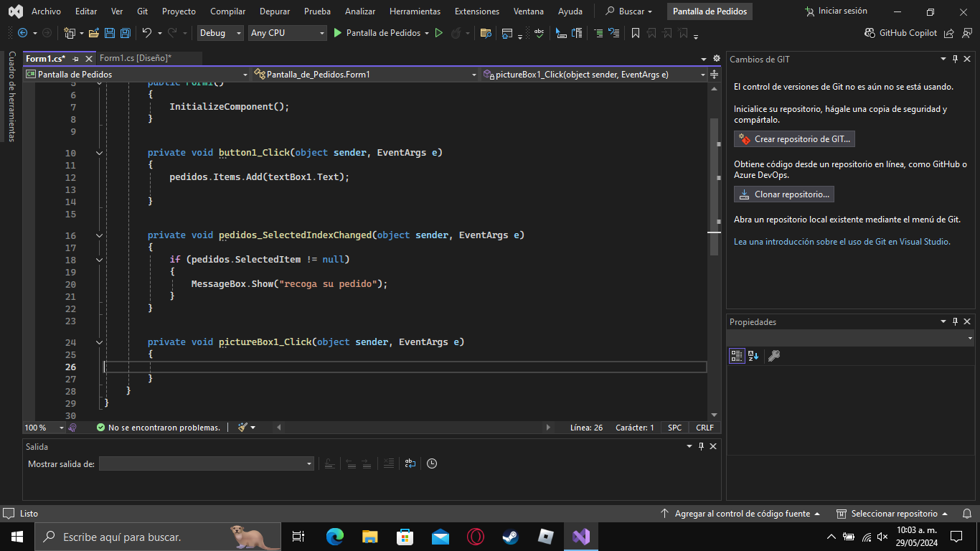Switch to the Form1.cs [Diseño] tab

pyautogui.click(x=135, y=58)
